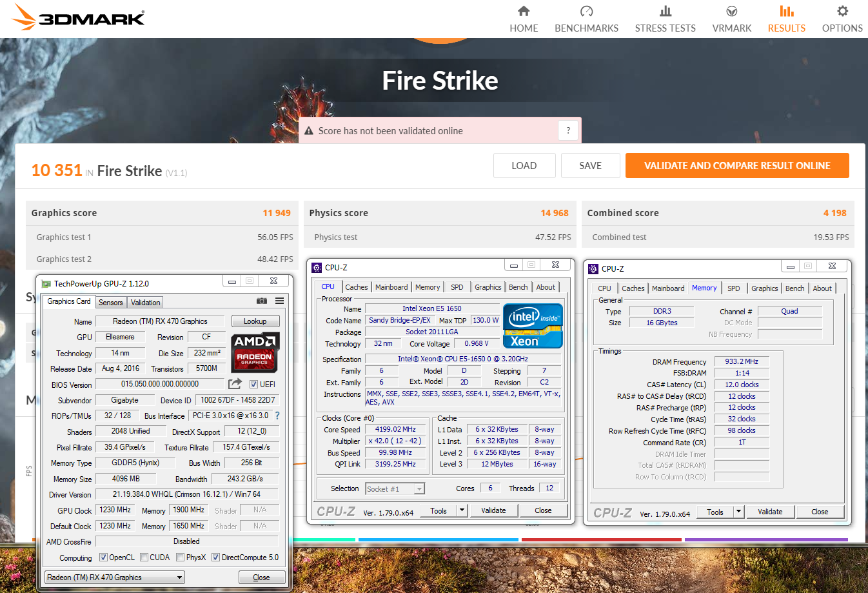Toggle the UEFI checkbox in GPU-Z
The width and height of the screenshot is (868, 593).
pyautogui.click(x=253, y=385)
